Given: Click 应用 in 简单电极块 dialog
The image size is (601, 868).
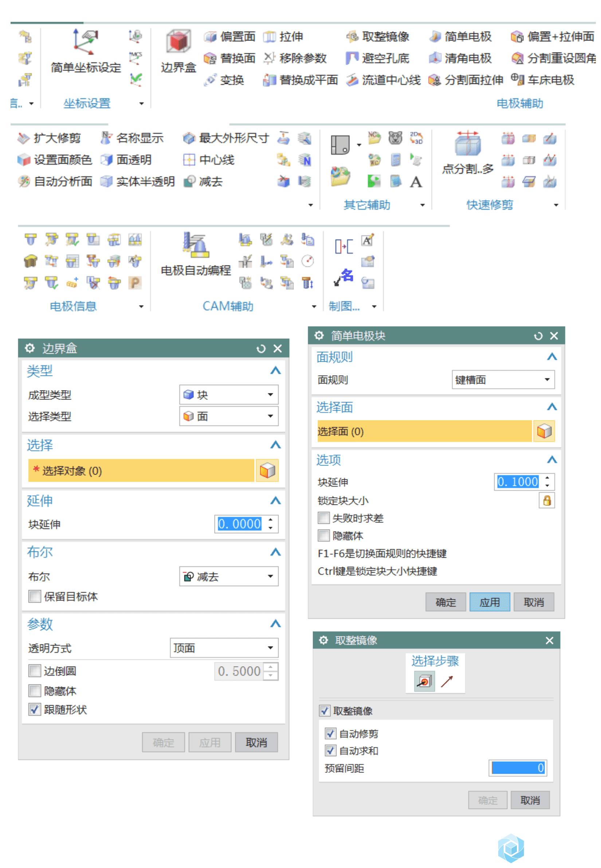Looking at the screenshot, I should pos(490,602).
